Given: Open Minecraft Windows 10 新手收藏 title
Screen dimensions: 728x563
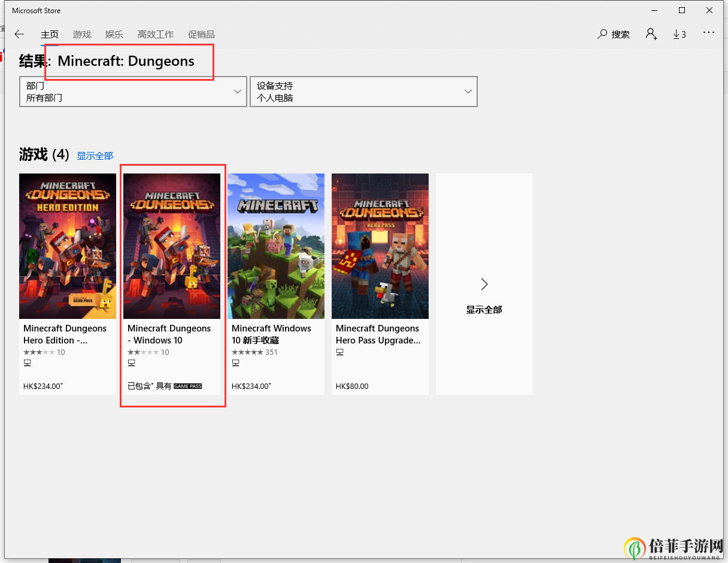Looking at the screenshot, I should pos(271,334).
